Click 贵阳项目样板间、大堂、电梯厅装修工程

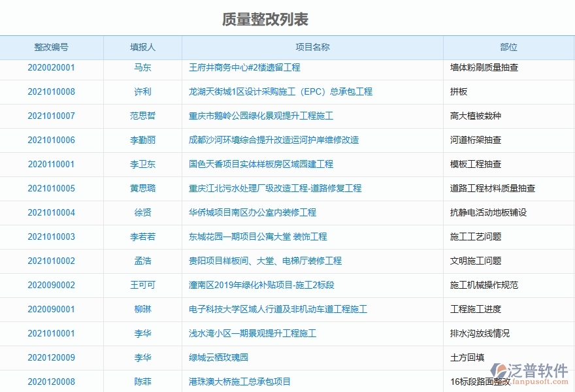267,261
